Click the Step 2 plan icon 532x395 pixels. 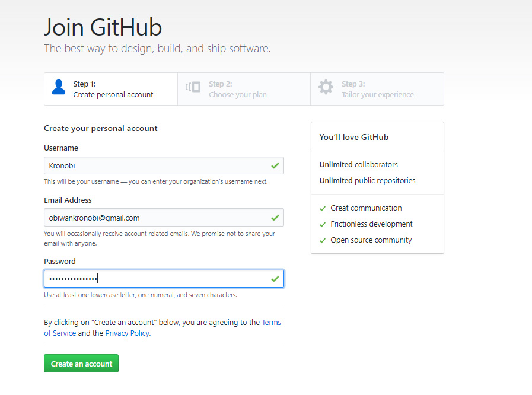[x=193, y=88]
